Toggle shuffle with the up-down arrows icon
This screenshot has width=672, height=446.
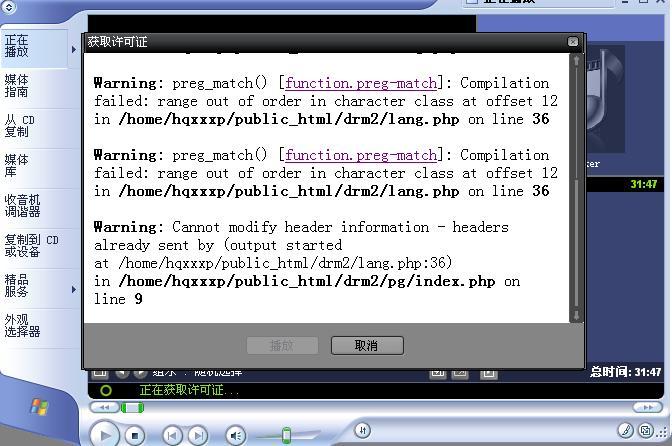[363, 431]
